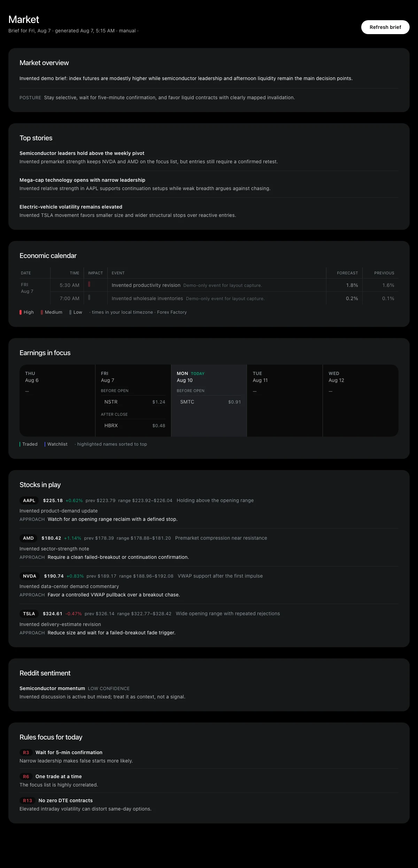Open the R13 rule badge
418x868 pixels.
pyautogui.click(x=28, y=800)
